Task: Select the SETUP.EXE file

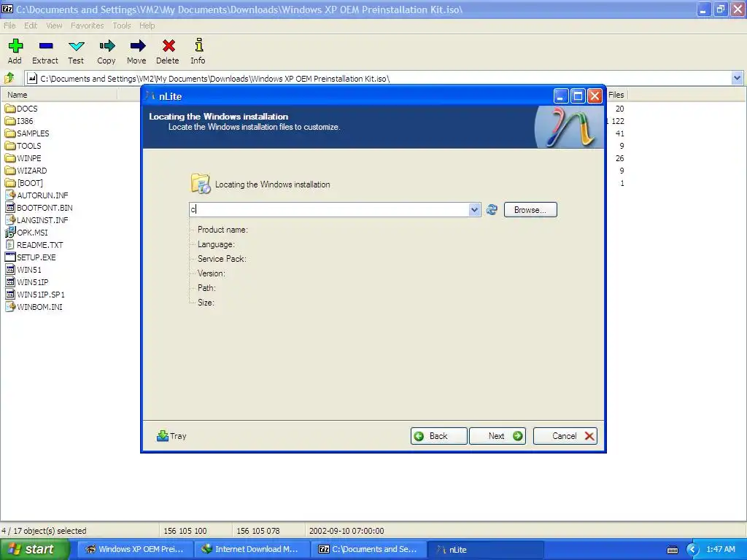Action: 31,257
